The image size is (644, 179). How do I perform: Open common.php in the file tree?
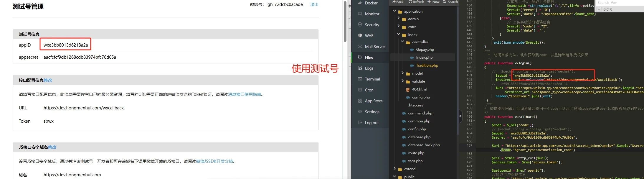[419, 121]
